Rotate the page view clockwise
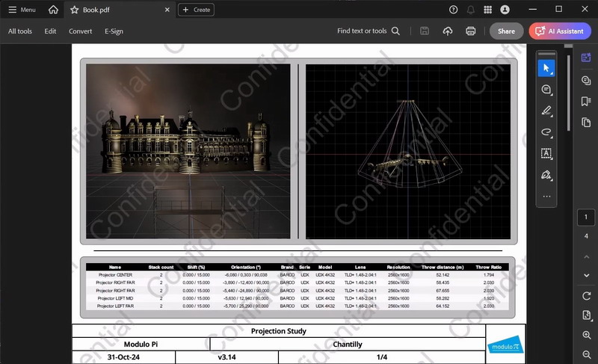This screenshot has height=364, width=598. click(x=586, y=296)
